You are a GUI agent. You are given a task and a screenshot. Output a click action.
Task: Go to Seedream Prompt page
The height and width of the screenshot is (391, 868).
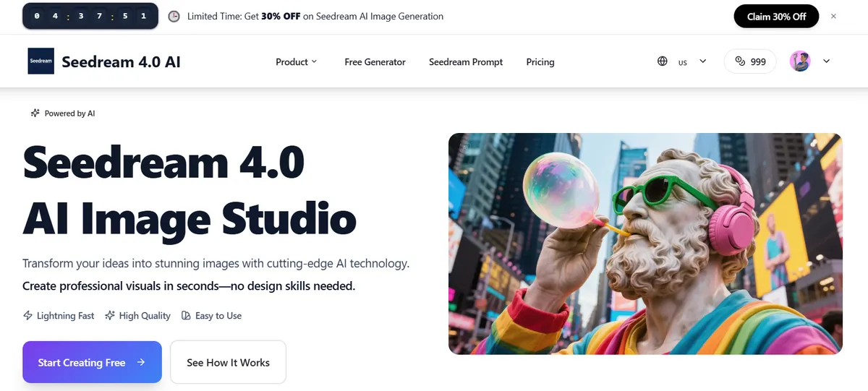[x=466, y=62]
